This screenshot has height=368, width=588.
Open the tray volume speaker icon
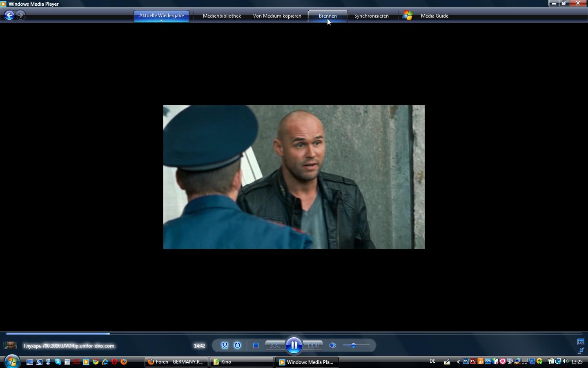point(566,361)
